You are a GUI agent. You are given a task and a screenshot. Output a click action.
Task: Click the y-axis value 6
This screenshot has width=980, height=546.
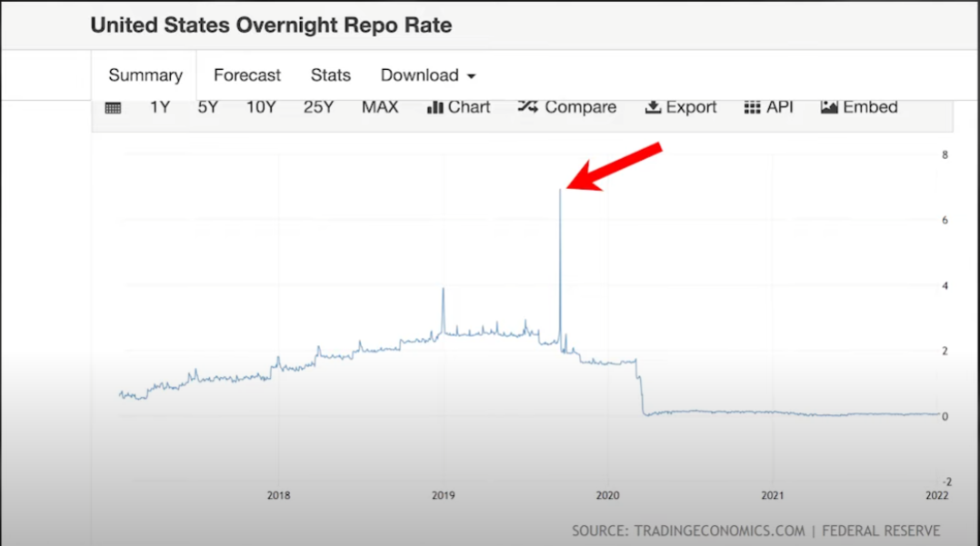coord(945,220)
